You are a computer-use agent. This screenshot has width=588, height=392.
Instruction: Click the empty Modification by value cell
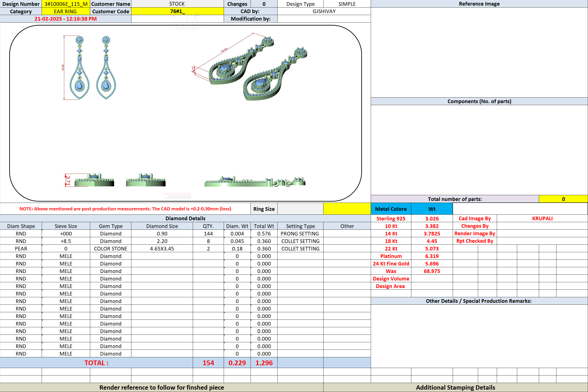tap(324, 19)
